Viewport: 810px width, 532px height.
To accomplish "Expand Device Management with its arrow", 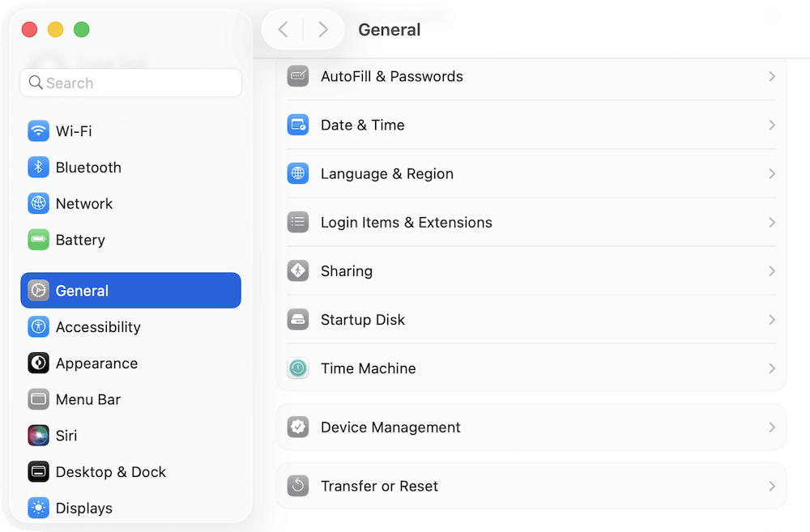I will (770, 427).
